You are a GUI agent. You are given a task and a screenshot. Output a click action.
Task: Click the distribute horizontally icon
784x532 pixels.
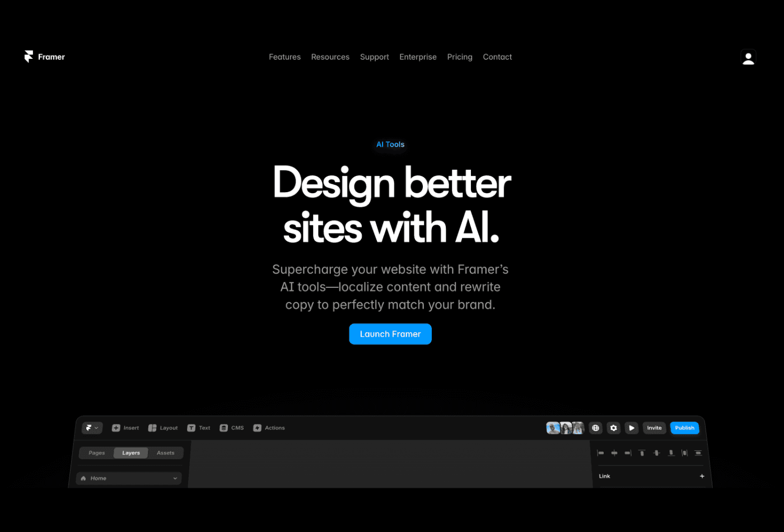(684, 453)
